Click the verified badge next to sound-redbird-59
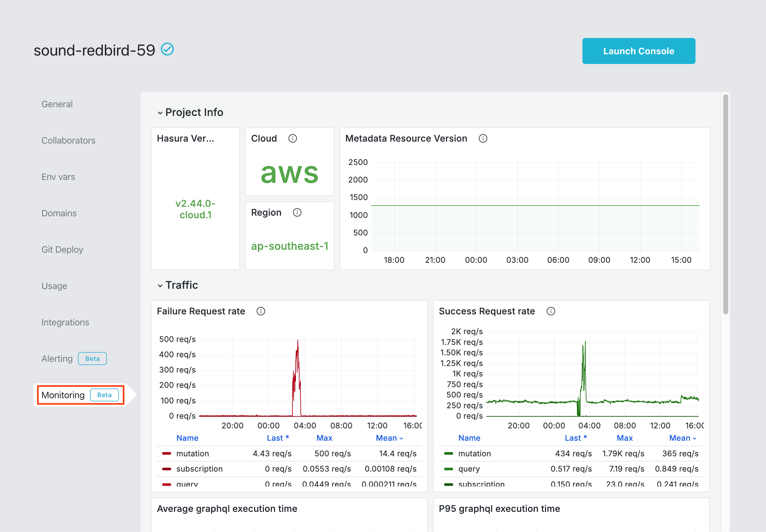Image resolution: width=766 pixels, height=532 pixels. (x=167, y=49)
